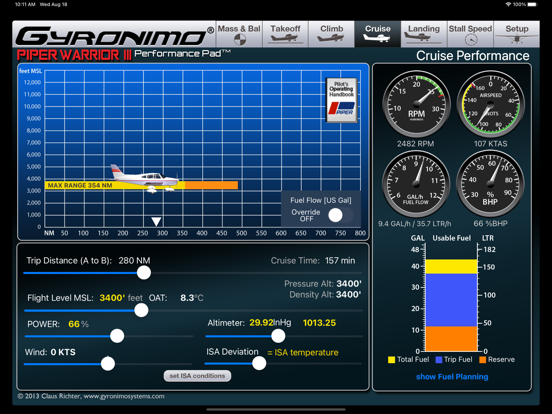Screen dimensions: 552x414
Task: Click the 1013.25 pressure value
Action: click(x=319, y=323)
